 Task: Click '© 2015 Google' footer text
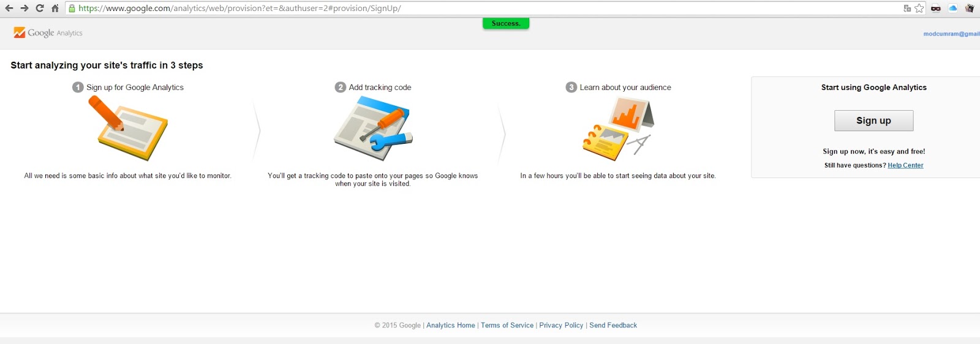coord(398,326)
